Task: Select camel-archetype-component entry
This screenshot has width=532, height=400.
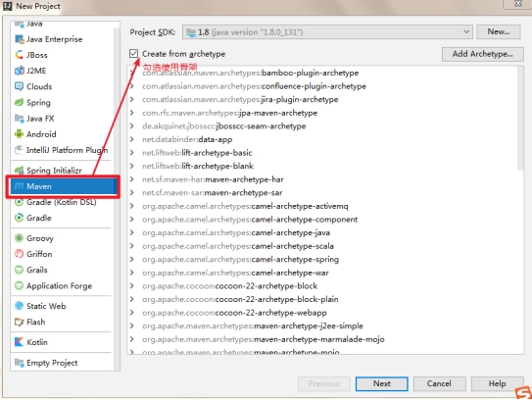Action: [250, 220]
